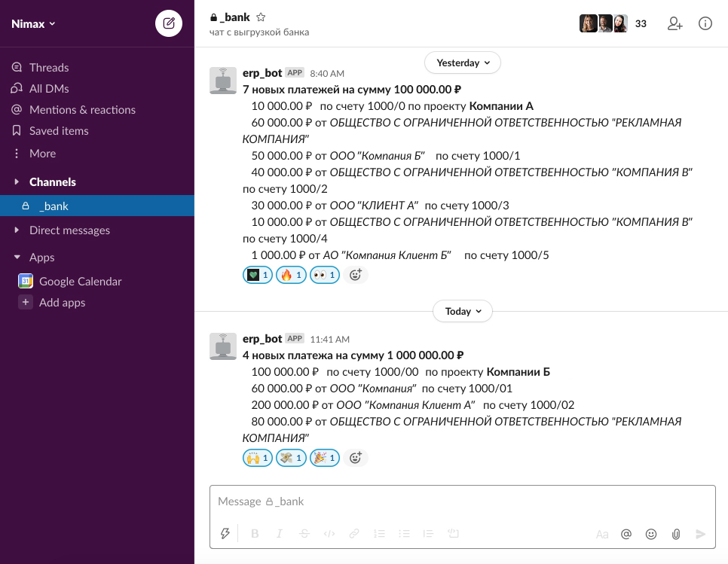Open Threads in the sidebar
Viewport: 728px width, 564px height.
49,68
